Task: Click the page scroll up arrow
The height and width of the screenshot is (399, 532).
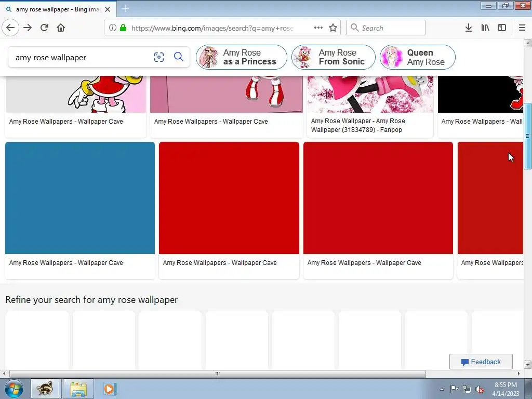Action: [x=527, y=43]
